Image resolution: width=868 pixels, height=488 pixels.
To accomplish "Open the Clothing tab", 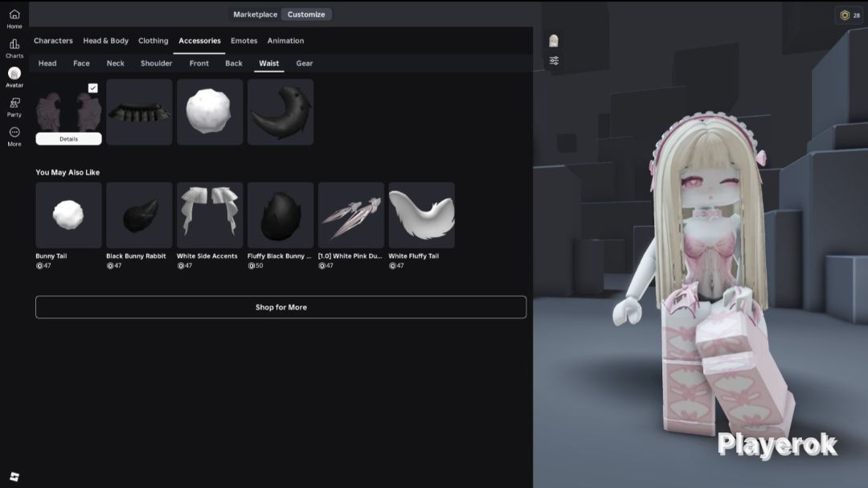I will point(154,40).
